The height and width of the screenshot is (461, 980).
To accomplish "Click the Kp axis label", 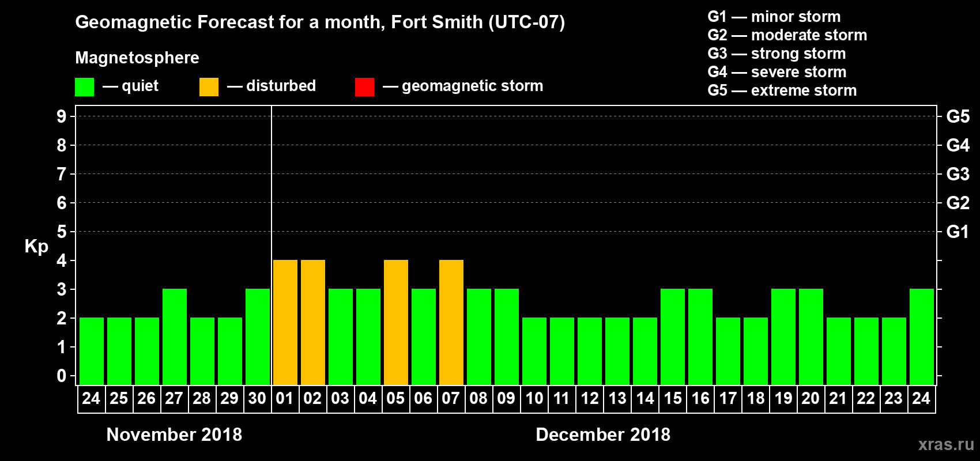I will [36, 247].
